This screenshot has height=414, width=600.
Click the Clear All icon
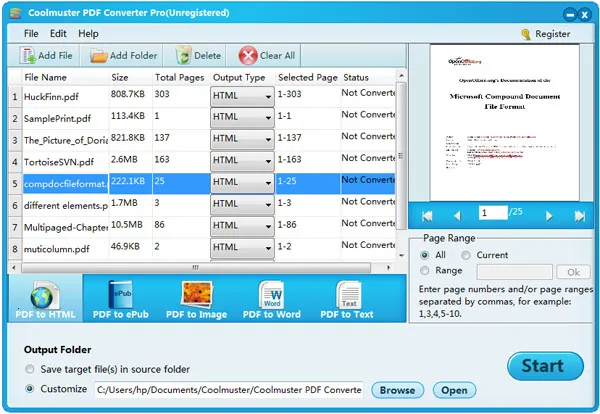[x=247, y=56]
